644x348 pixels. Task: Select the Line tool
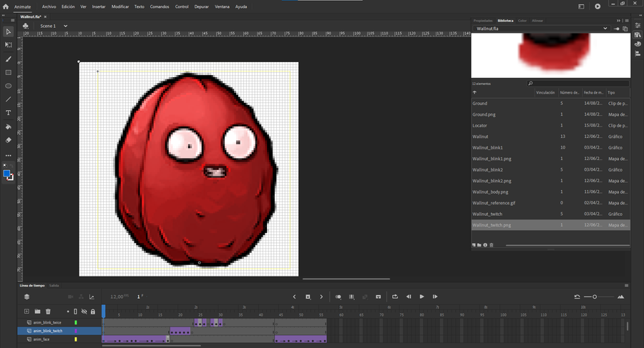8,99
